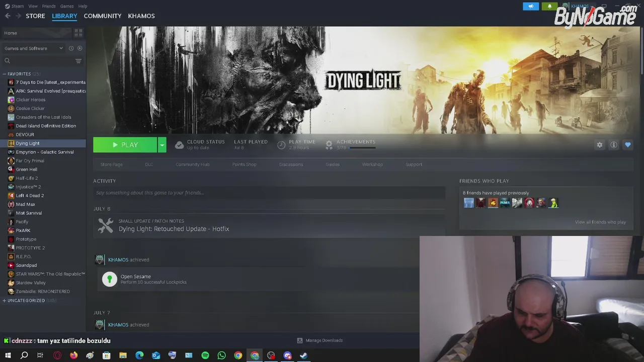
Task: Open the Community Hub tab
Action: pyautogui.click(x=192, y=164)
